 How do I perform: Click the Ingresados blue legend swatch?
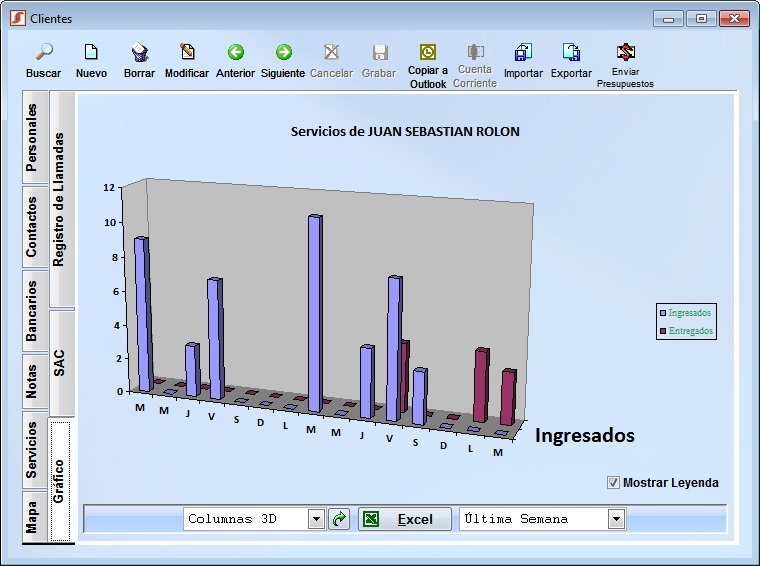662,313
